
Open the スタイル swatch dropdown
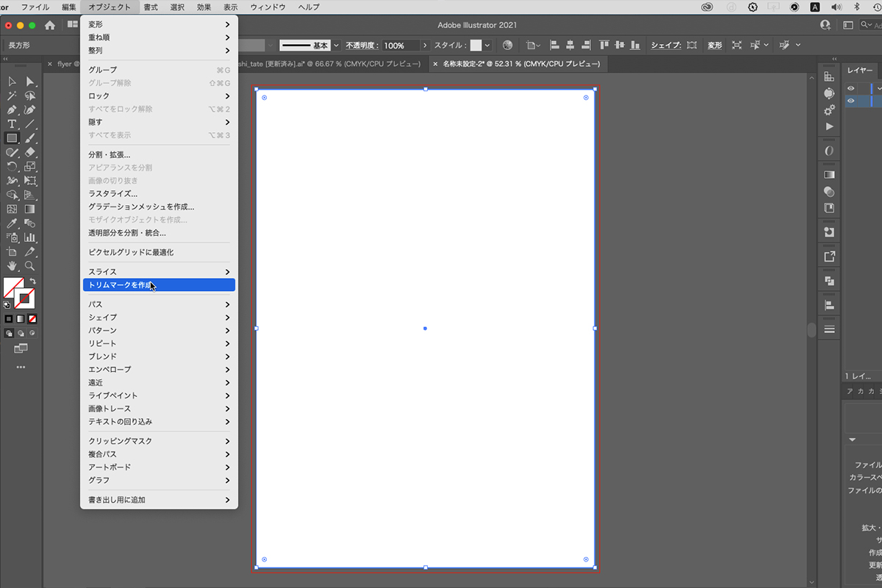pyautogui.click(x=487, y=46)
